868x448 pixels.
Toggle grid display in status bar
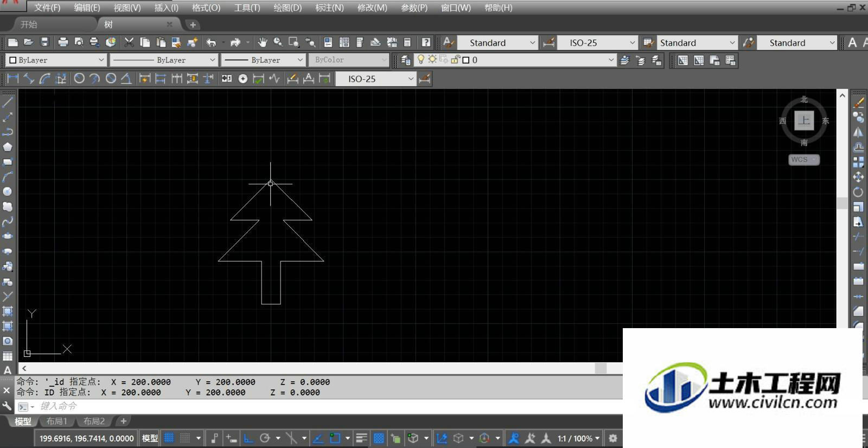coord(169,438)
